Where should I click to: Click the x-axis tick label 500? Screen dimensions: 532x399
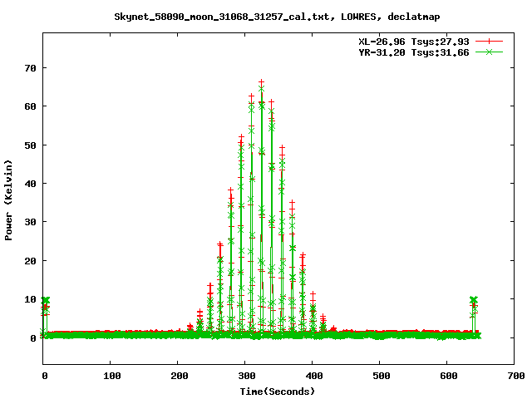(x=381, y=376)
